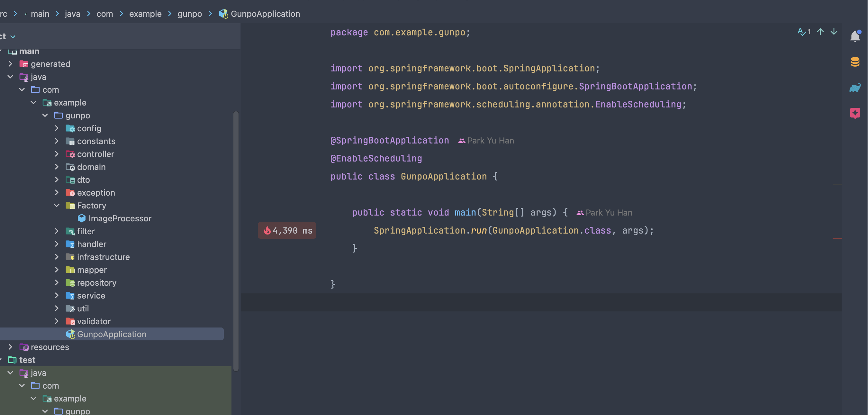This screenshot has width=868, height=415.
Task: Go to previous highlighted error arrow
Action: coord(820,32)
